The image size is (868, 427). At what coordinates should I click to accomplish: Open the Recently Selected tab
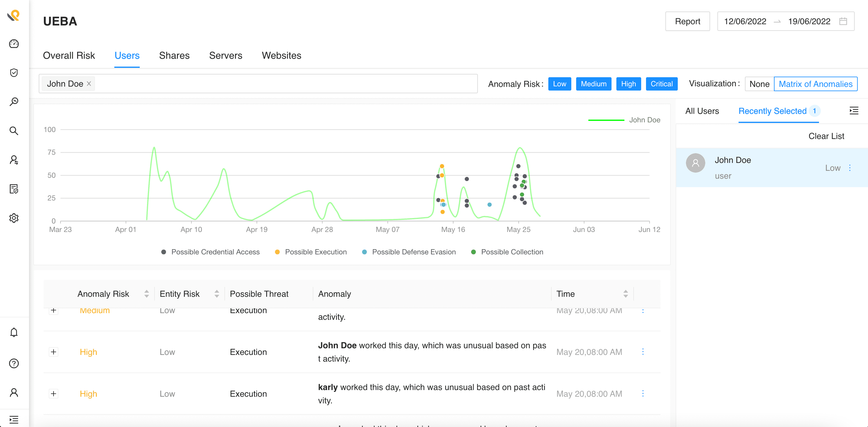point(772,111)
